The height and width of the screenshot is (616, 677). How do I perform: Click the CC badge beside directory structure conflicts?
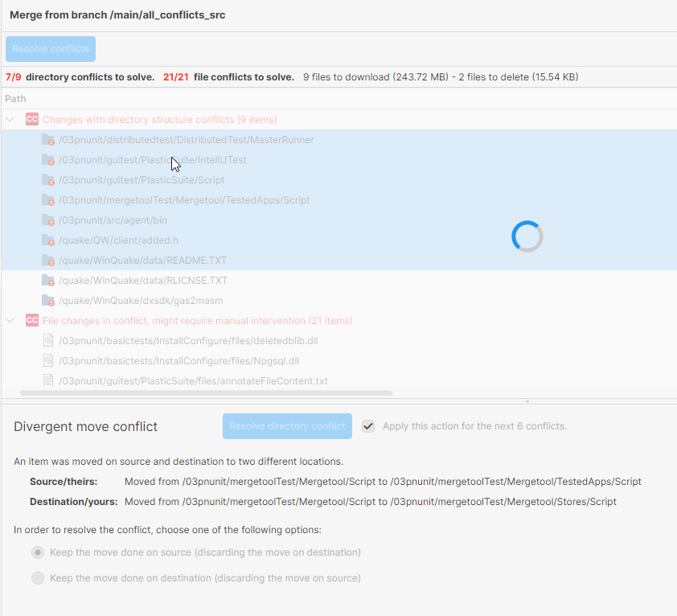click(x=32, y=118)
